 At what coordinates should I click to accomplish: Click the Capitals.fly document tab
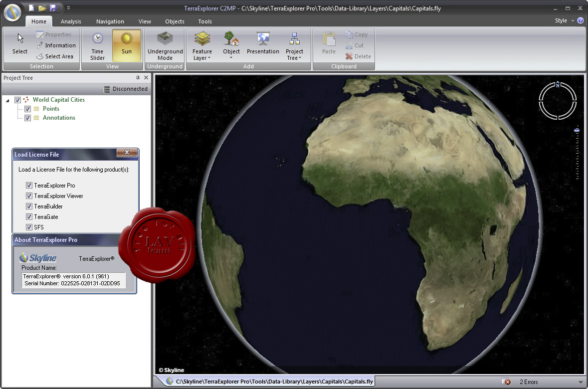tap(270, 382)
